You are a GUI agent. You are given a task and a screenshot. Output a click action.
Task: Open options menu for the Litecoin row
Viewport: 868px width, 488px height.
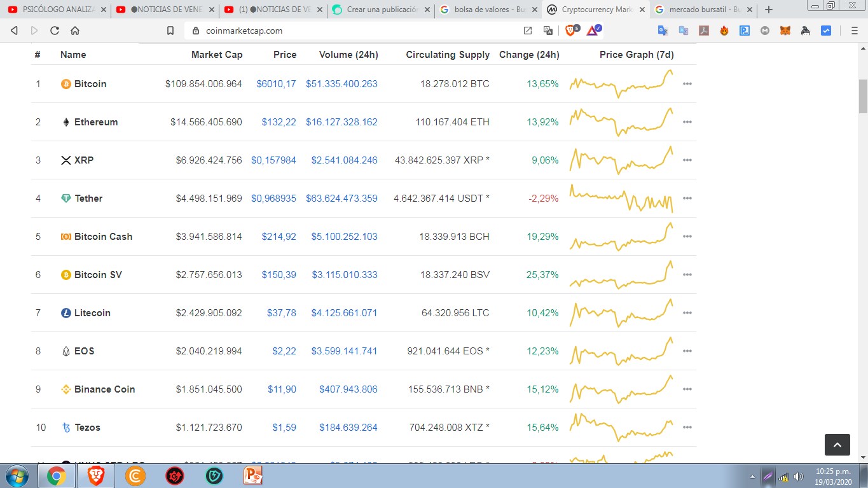click(687, 313)
